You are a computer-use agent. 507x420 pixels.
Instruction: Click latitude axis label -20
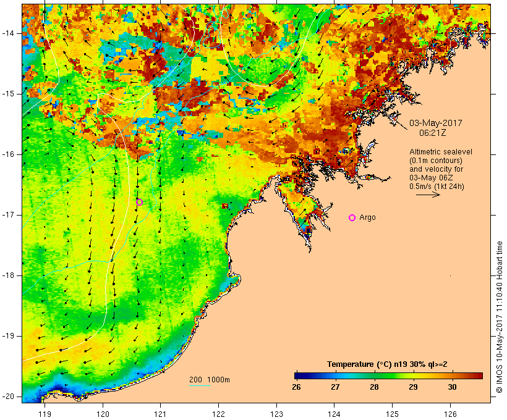tap(7, 397)
